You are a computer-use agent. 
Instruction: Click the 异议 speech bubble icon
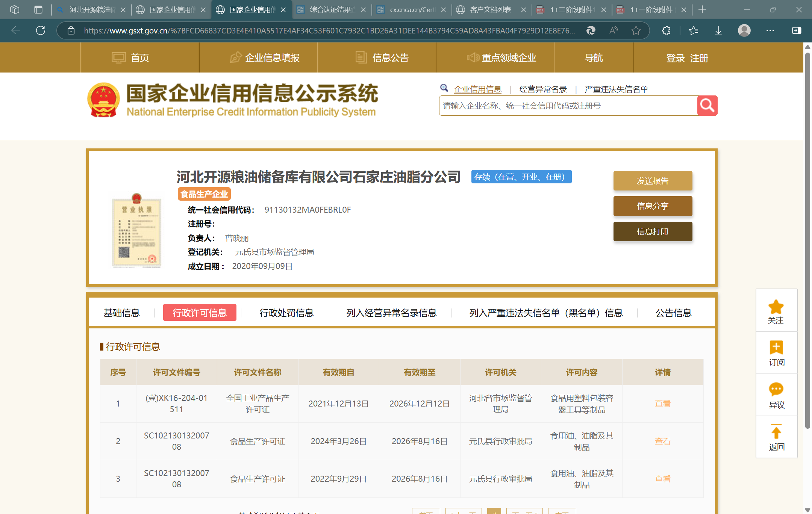tap(776, 390)
